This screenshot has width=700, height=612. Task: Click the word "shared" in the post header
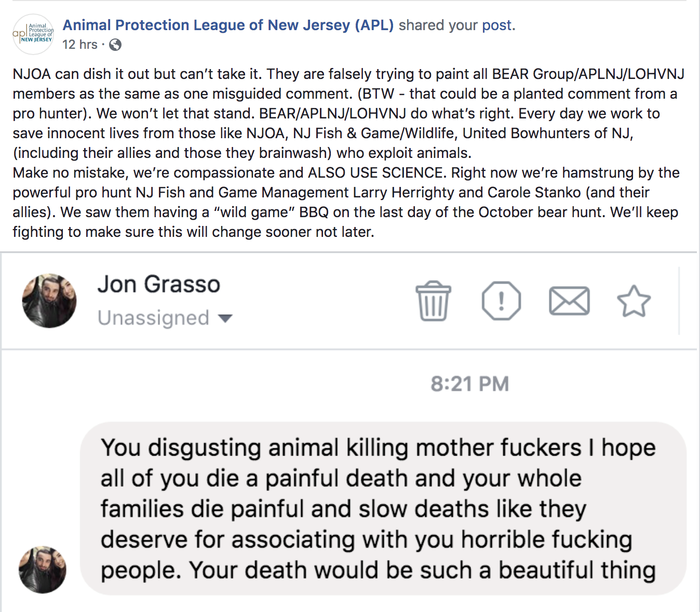[x=421, y=25]
